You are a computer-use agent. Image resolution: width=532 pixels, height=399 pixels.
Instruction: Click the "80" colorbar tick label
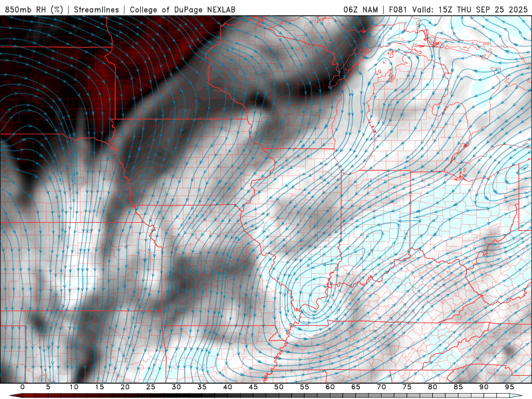(x=432, y=387)
